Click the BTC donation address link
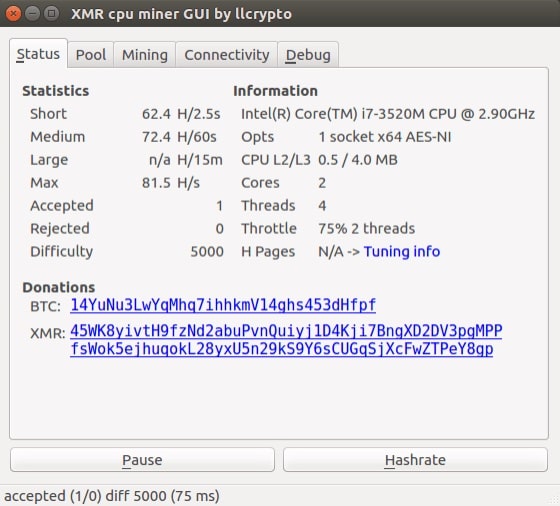The image size is (560, 506). click(223, 305)
